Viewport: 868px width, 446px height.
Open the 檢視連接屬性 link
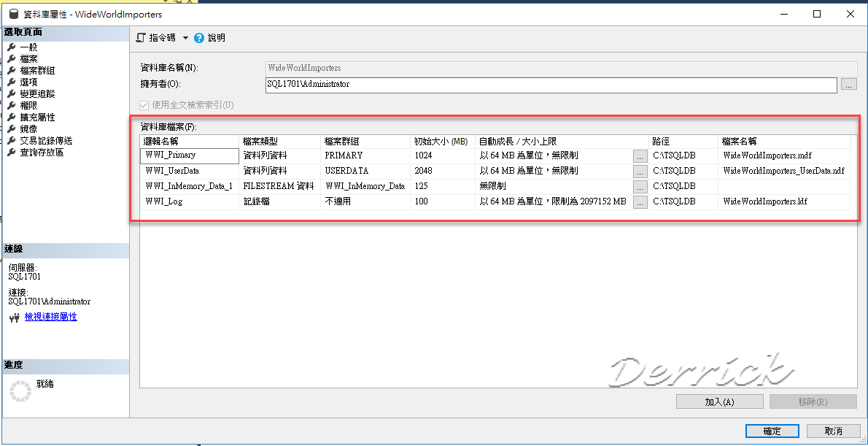point(50,317)
